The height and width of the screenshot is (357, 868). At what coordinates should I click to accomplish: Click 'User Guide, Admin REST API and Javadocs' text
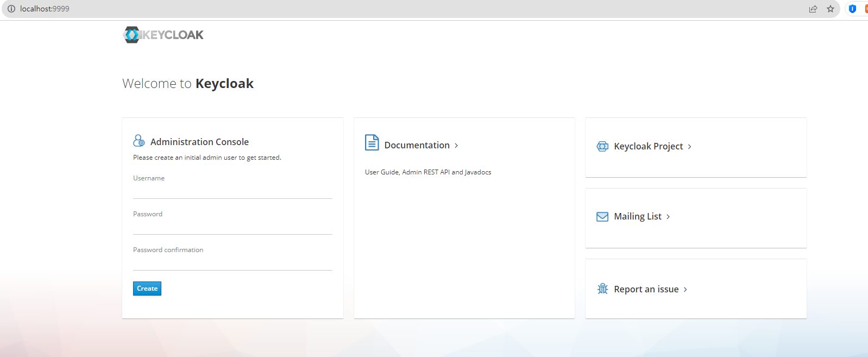tap(428, 172)
